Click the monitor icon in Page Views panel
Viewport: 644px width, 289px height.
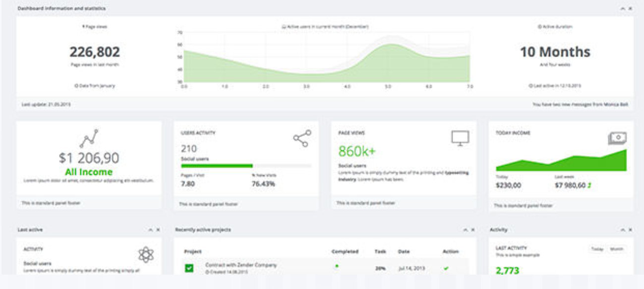pyautogui.click(x=460, y=138)
